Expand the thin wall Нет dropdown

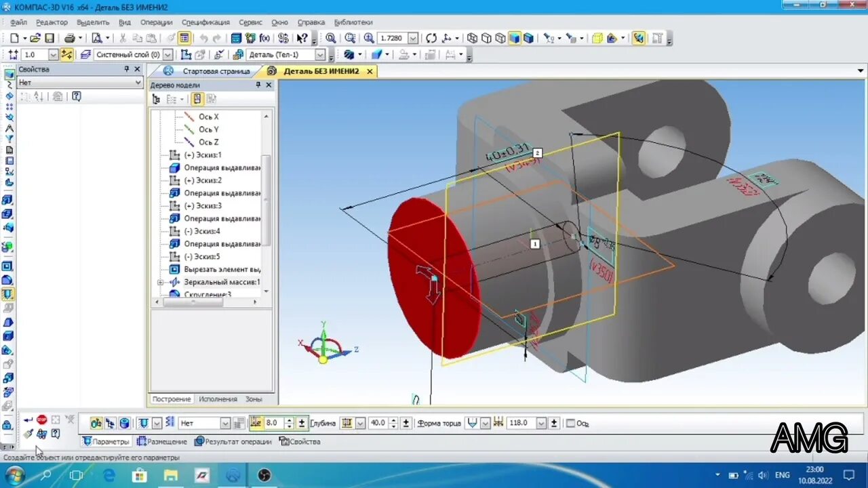[226, 423]
